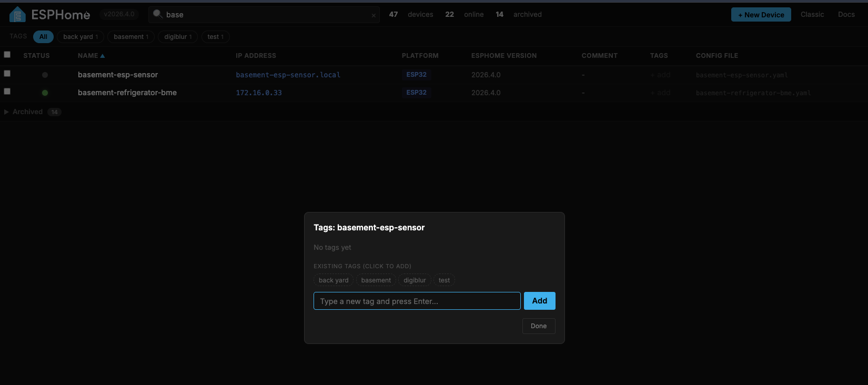The height and width of the screenshot is (385, 868).
Task: Check the basement-esp-sensor row checkbox
Action: (7, 73)
